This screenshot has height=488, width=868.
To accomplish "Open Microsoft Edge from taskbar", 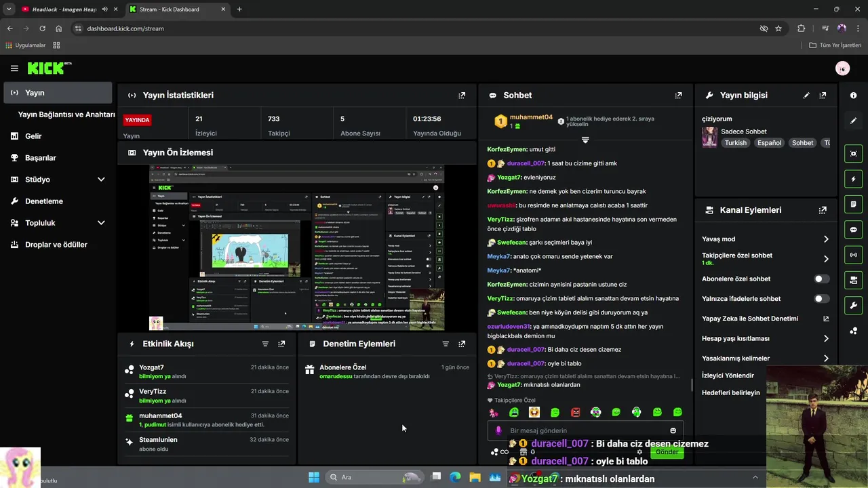I will (x=456, y=477).
